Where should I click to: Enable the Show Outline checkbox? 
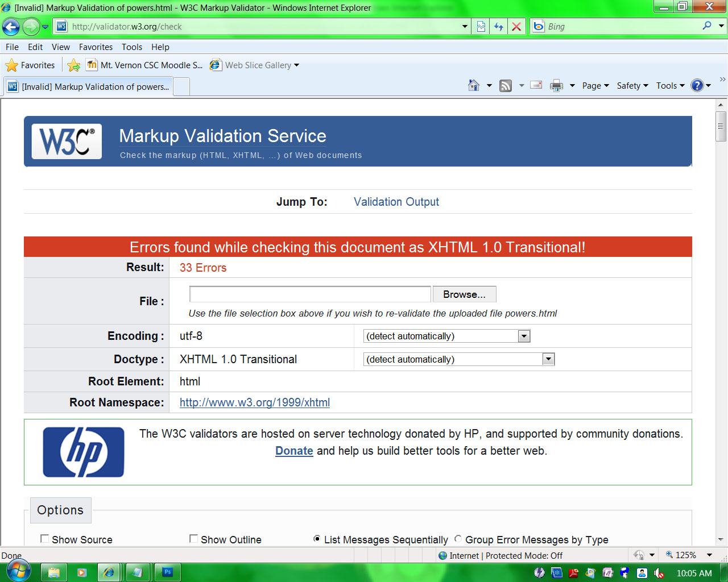[x=193, y=539]
